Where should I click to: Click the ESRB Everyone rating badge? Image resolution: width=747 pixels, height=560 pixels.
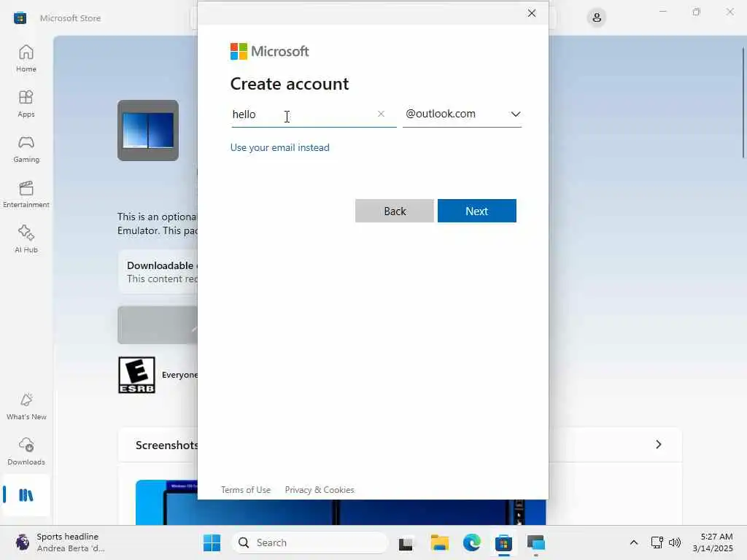[136, 375]
